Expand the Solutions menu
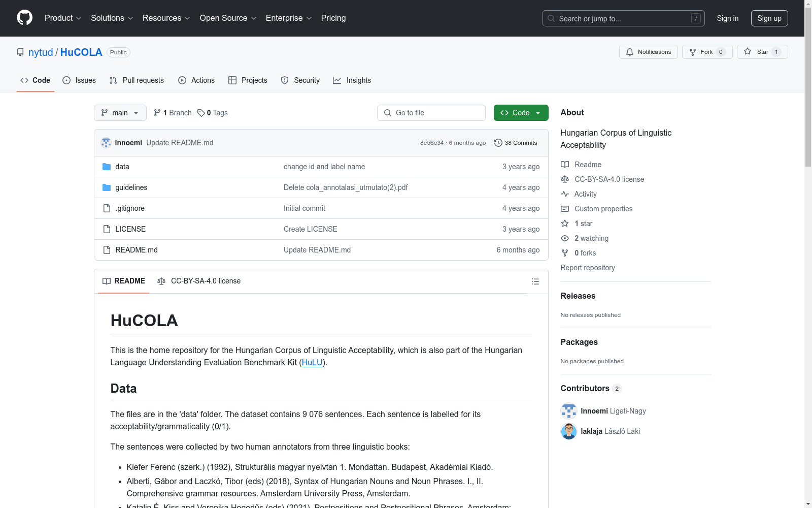The image size is (812, 508). click(x=112, y=18)
